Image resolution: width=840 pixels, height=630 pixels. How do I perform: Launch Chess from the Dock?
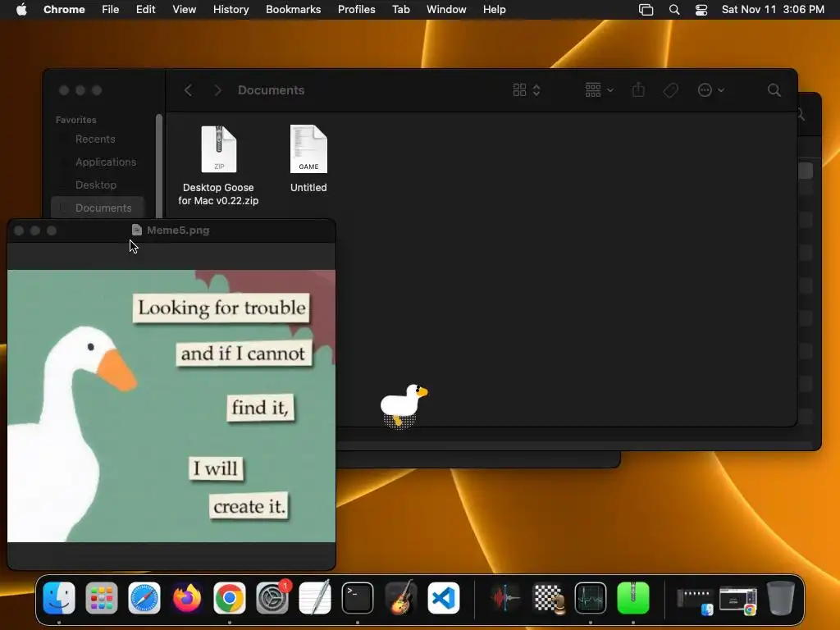(x=548, y=598)
